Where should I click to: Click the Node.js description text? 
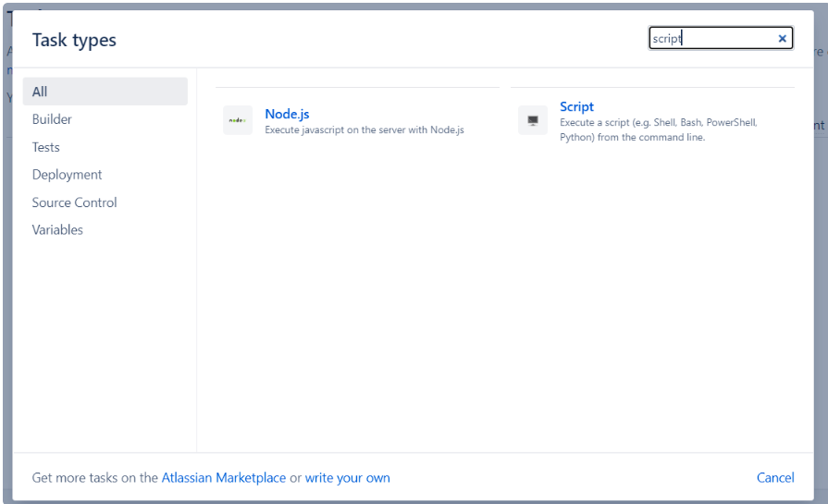tap(364, 130)
